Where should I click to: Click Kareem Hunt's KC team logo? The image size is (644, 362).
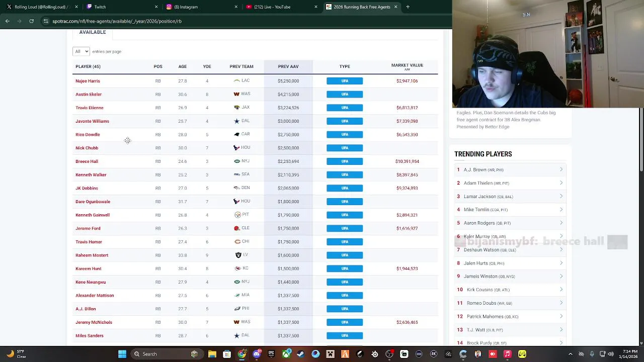237,268
